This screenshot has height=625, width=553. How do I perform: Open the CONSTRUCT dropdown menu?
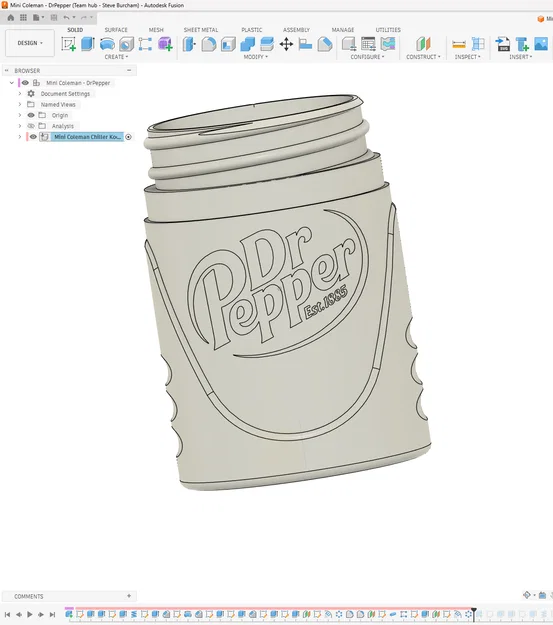423,57
